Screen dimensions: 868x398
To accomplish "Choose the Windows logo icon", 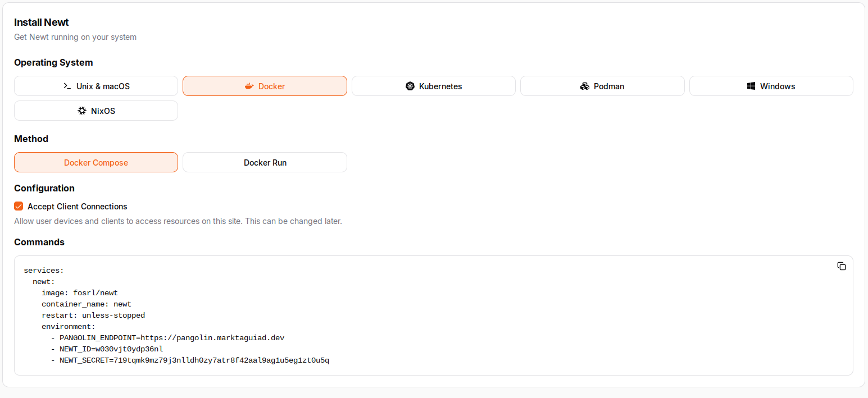I will [751, 86].
